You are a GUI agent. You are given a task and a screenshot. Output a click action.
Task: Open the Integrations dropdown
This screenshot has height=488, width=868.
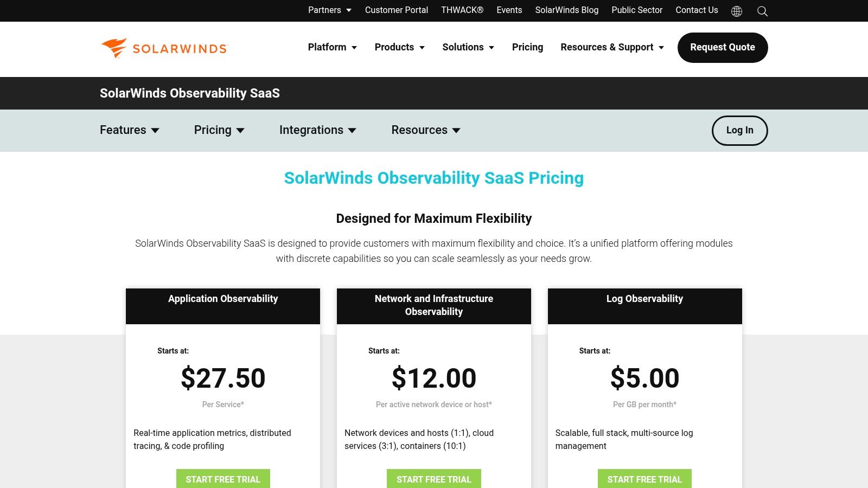point(317,130)
